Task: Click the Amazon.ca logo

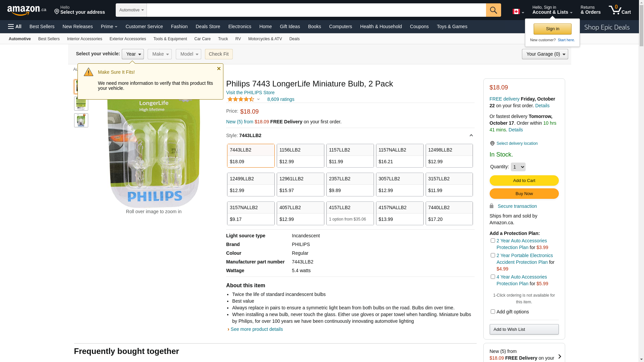Action: tap(26, 10)
